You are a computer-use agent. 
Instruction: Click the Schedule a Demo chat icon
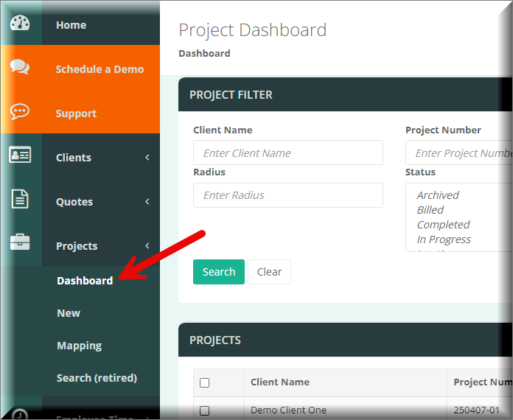tap(20, 68)
